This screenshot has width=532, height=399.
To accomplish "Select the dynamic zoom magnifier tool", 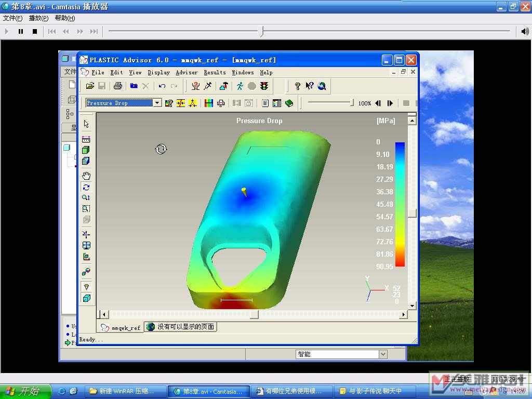I will coord(86,197).
